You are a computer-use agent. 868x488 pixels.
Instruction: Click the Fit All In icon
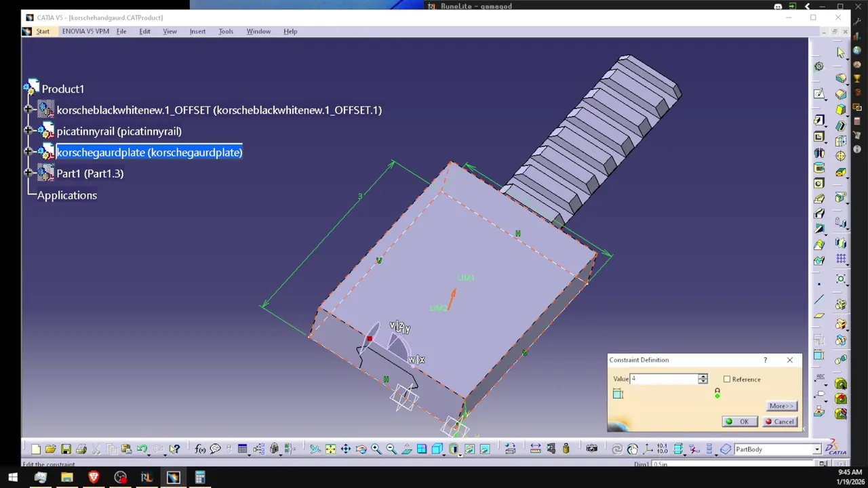pyautogui.click(x=330, y=449)
